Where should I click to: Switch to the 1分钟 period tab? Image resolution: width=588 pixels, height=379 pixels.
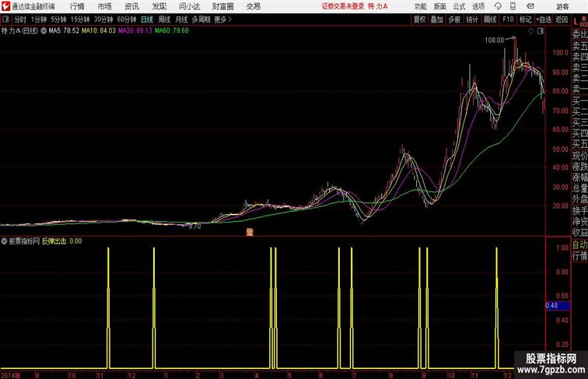pyautogui.click(x=39, y=19)
